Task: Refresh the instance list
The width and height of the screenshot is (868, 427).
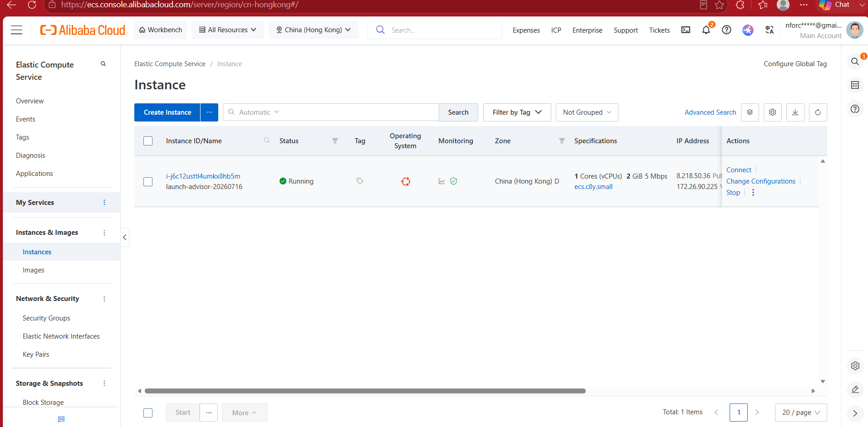Action: coord(818,112)
